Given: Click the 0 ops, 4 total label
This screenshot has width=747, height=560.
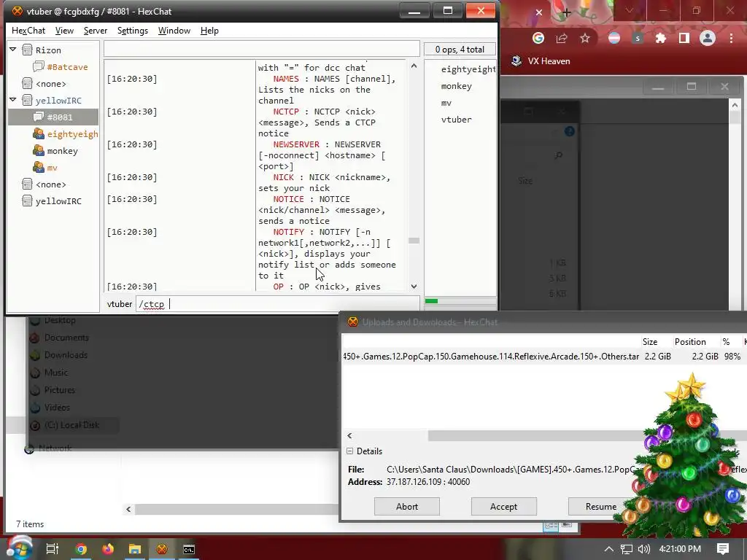Looking at the screenshot, I should [x=460, y=49].
